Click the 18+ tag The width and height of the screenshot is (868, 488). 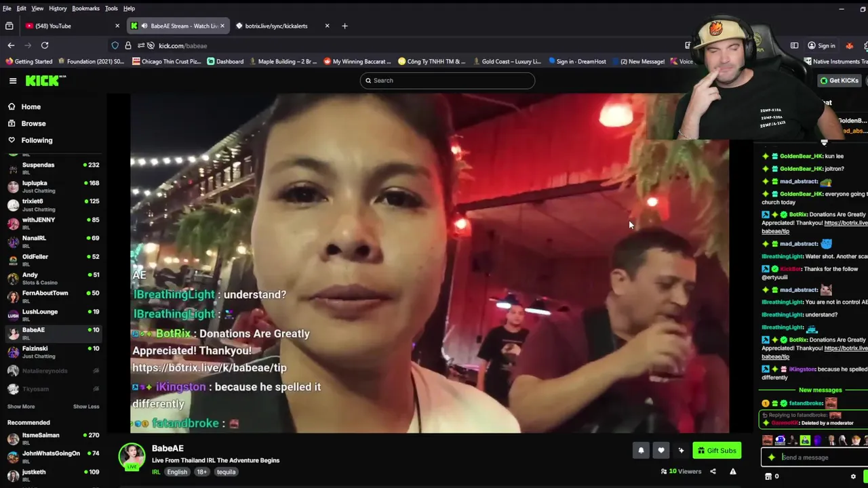coord(202,472)
